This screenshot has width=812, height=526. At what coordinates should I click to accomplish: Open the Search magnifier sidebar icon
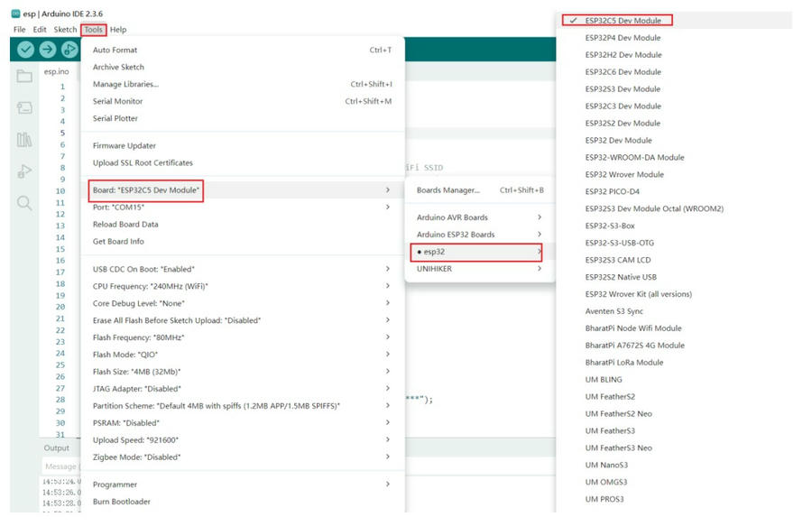point(24,203)
